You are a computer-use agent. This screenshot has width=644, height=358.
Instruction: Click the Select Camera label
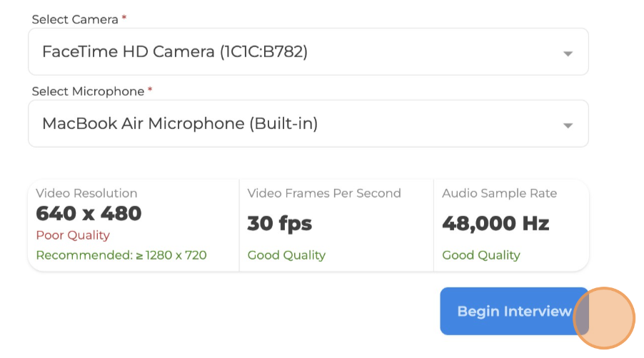[x=75, y=19]
